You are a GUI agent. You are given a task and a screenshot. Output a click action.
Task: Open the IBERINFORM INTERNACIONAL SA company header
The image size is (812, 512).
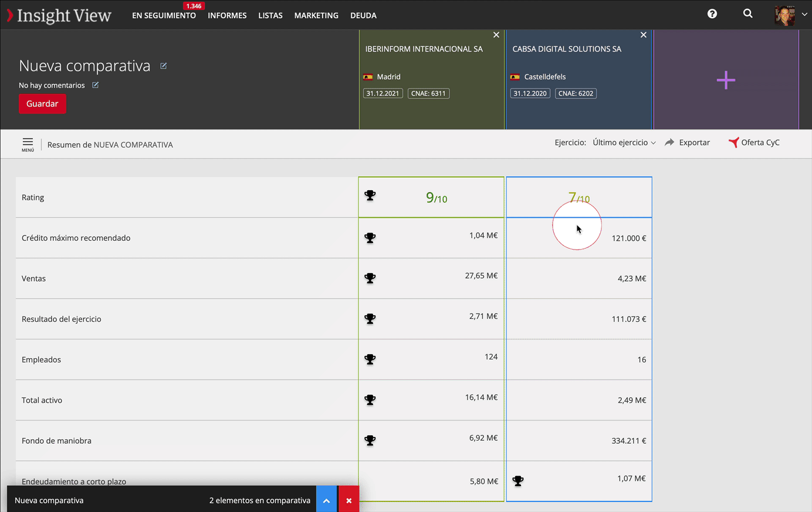coord(424,49)
